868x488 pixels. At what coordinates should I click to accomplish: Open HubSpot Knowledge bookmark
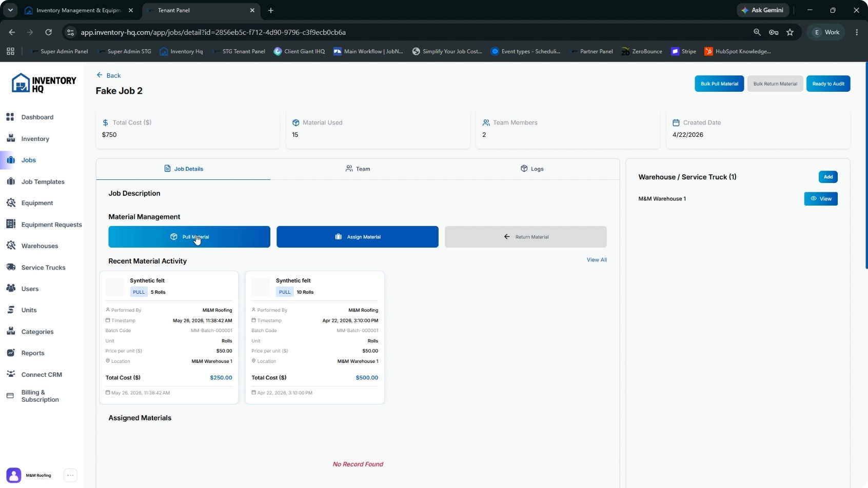click(x=738, y=51)
